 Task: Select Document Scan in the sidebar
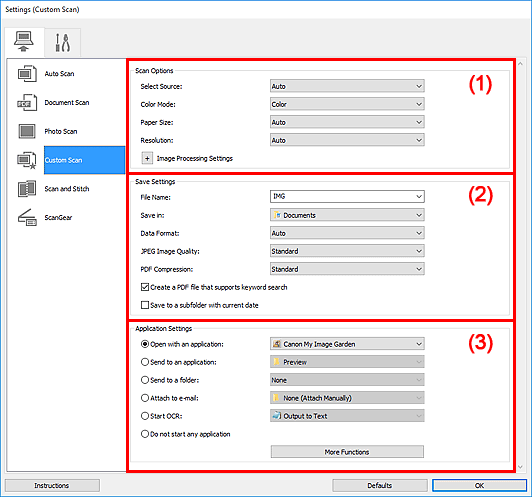click(x=67, y=102)
